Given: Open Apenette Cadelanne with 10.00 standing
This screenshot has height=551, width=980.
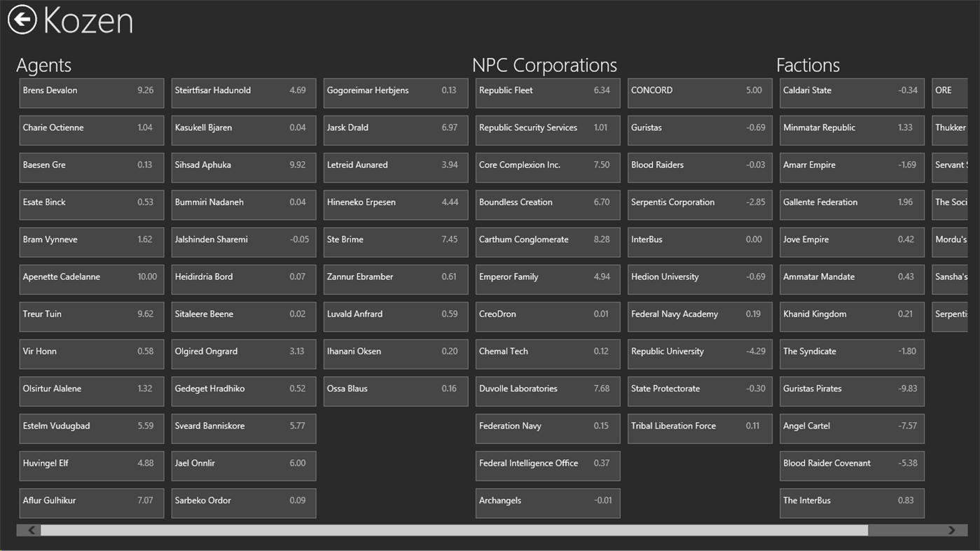Looking at the screenshot, I should (x=92, y=279).
